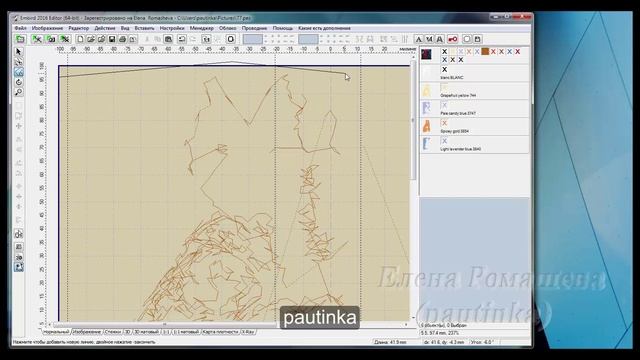Open the Изображение menu
640x360 pixels.
47,28
